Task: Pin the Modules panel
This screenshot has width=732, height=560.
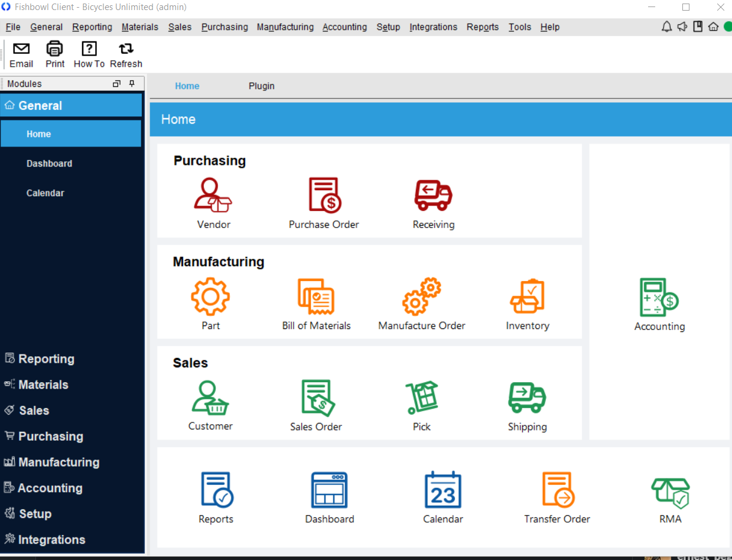Action: tap(132, 84)
